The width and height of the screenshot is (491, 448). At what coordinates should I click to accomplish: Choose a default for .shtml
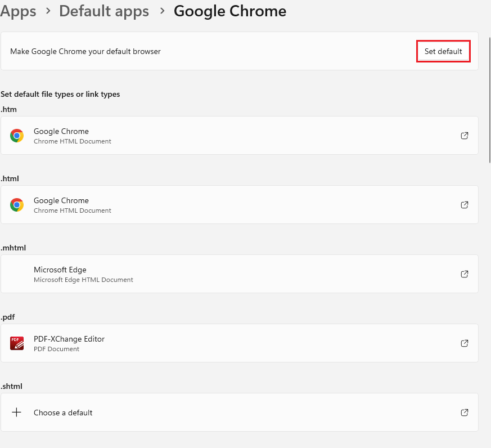(x=240, y=413)
